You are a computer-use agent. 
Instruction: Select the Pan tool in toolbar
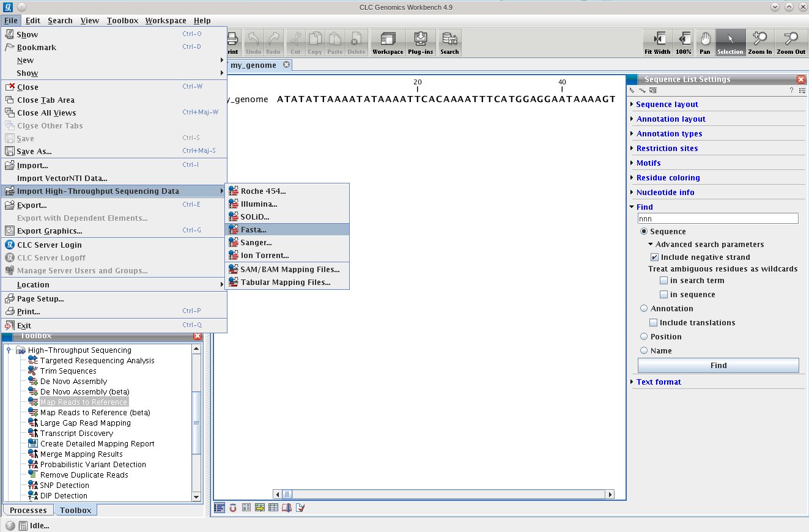[x=705, y=42]
